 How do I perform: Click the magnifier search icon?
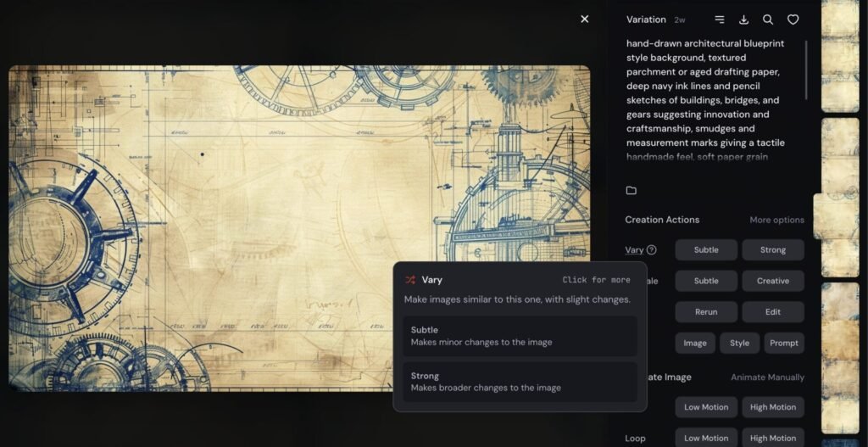click(x=768, y=20)
